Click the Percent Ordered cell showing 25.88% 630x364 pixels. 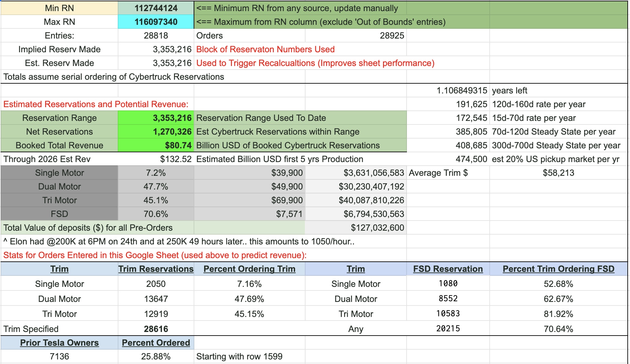(x=155, y=356)
